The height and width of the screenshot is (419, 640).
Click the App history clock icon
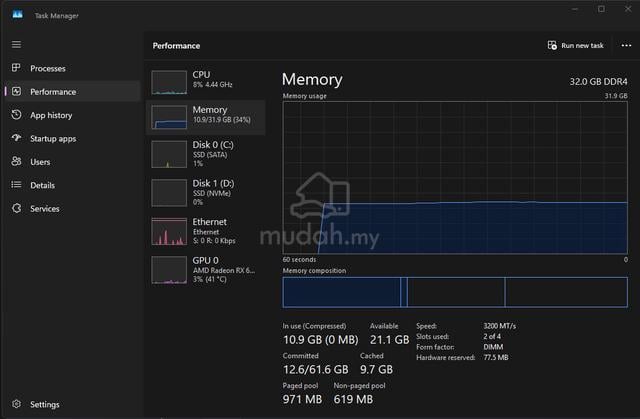[x=16, y=115]
